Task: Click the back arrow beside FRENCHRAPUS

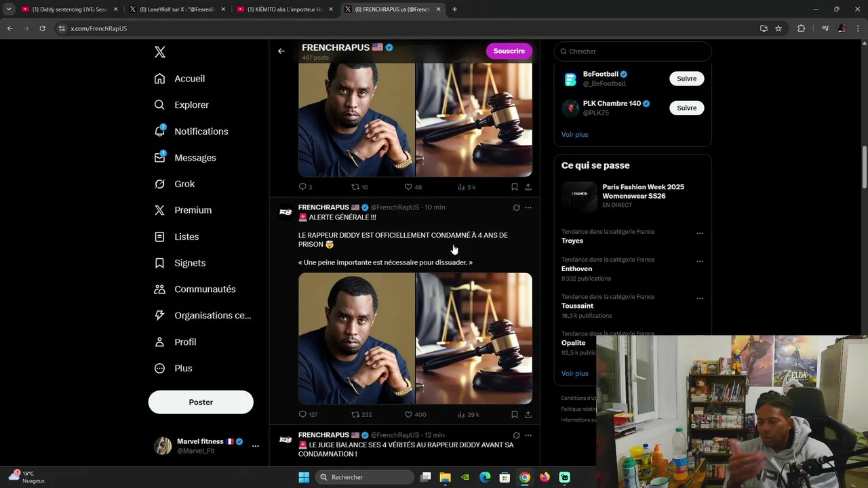Action: click(x=281, y=51)
